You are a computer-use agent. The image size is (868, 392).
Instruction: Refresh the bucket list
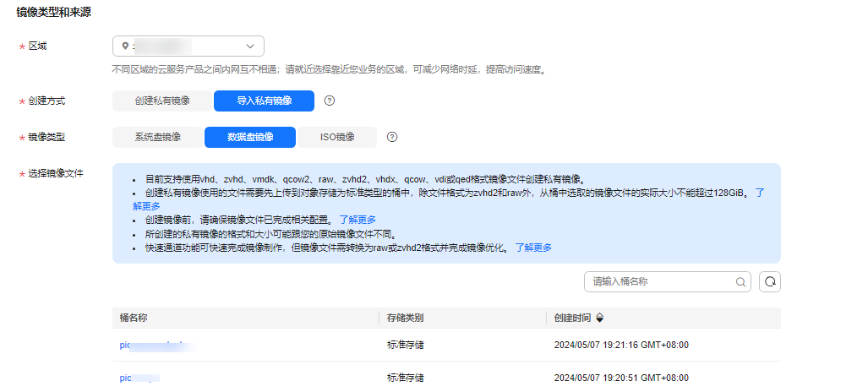pos(770,282)
